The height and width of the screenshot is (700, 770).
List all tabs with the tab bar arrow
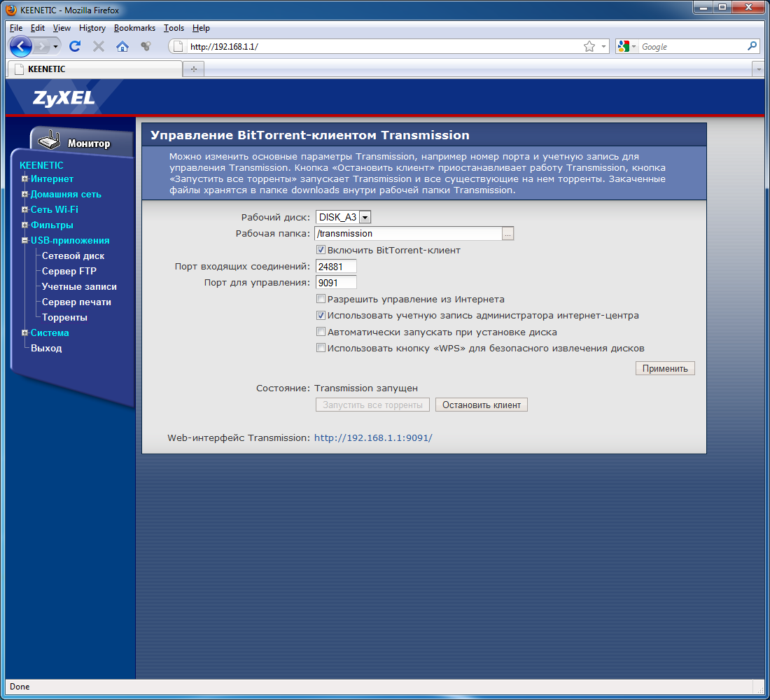(759, 69)
